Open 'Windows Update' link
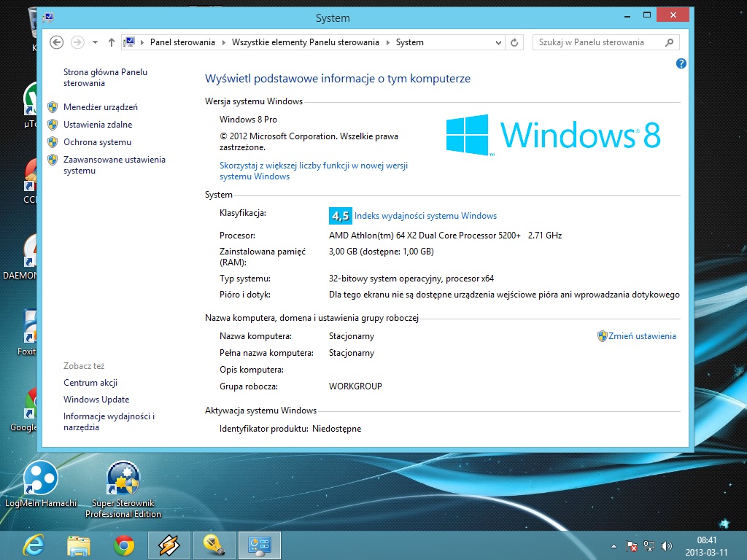Screen dimensions: 747x560 [x=96, y=400]
